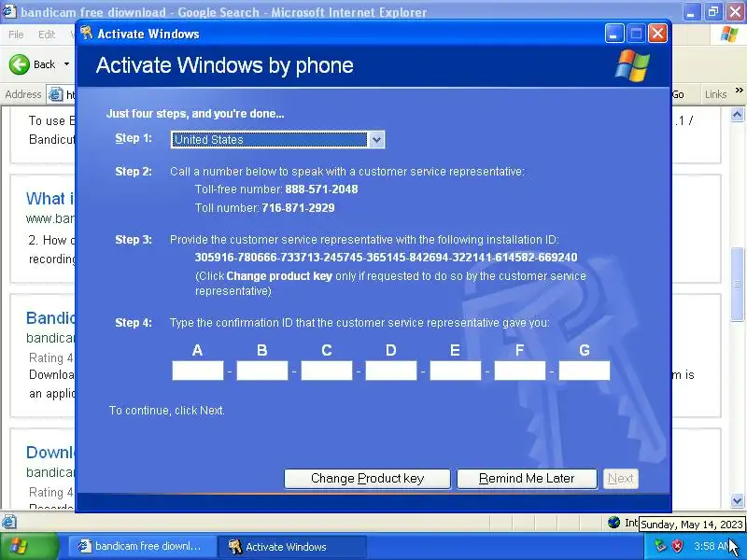Click the network connection tray icon
Image resolution: width=747 pixels, height=560 pixels.
click(660, 546)
